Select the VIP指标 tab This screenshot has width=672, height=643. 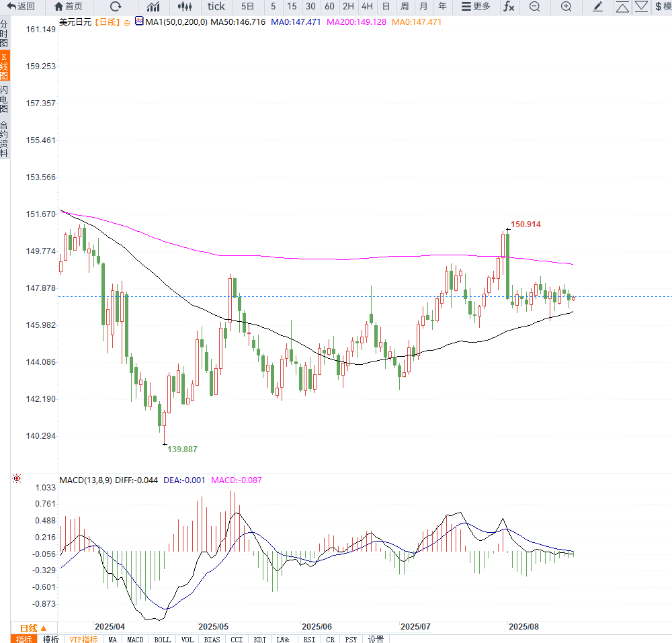pyautogui.click(x=83, y=639)
